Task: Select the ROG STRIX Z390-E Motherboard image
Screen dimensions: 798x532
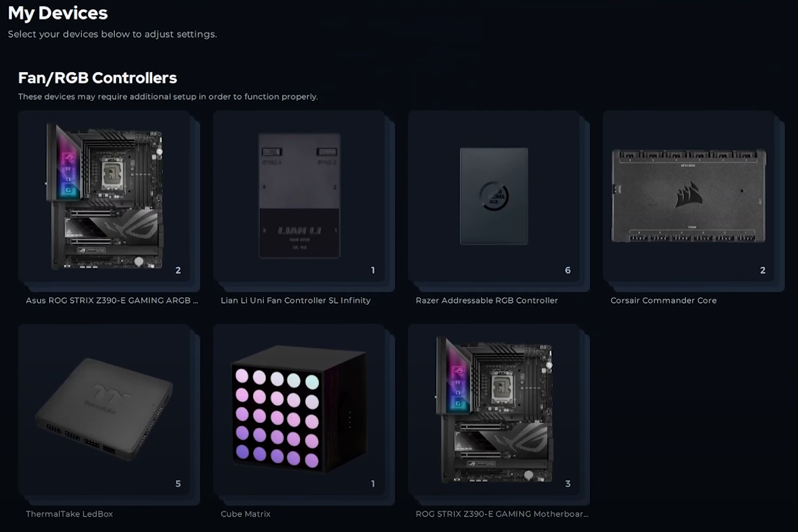Action: tap(494, 410)
